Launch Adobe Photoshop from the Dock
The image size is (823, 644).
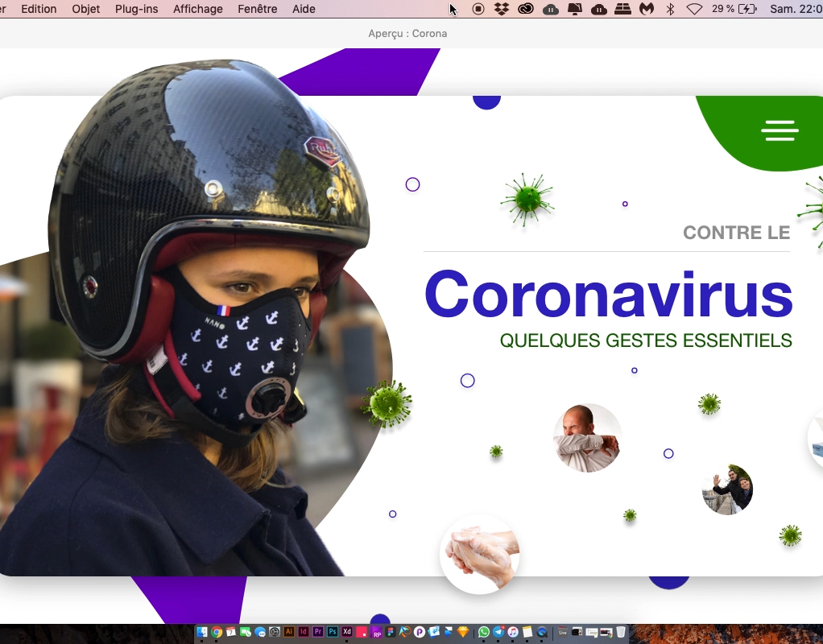(x=333, y=632)
